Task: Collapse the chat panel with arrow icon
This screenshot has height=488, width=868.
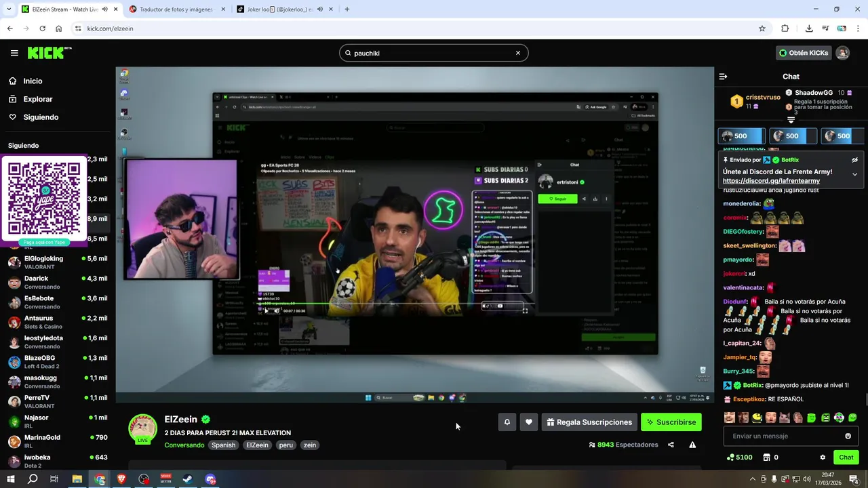Action: [723, 77]
